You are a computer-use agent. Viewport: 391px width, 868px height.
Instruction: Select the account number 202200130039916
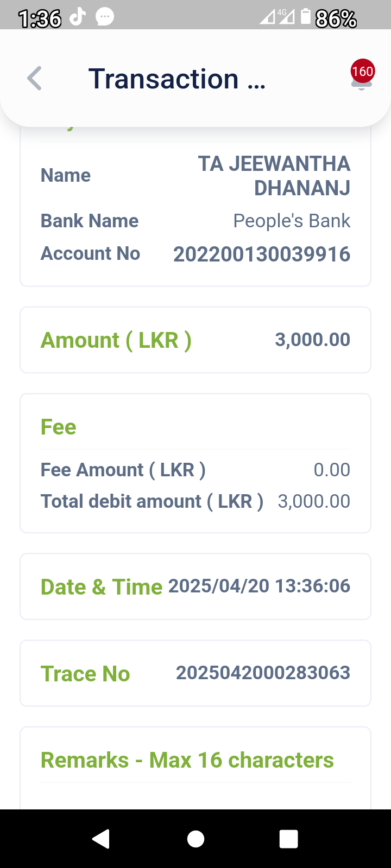click(262, 254)
